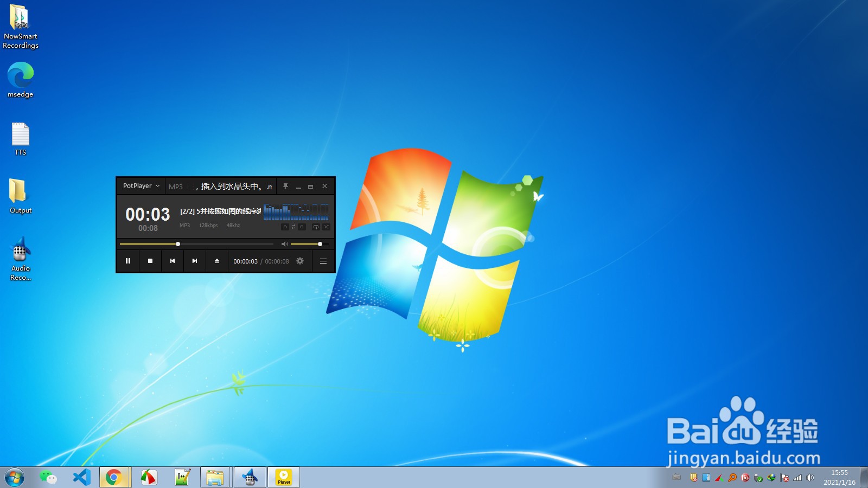Image resolution: width=868 pixels, height=488 pixels.
Task: Select the msedge desktop shortcut
Action: coord(21,80)
